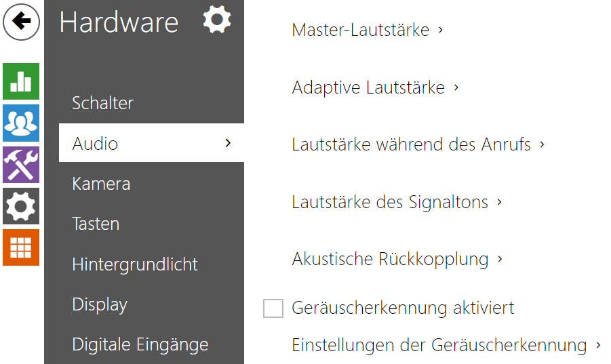Open the purple services tools icon
The width and height of the screenshot is (611, 364).
[21, 165]
